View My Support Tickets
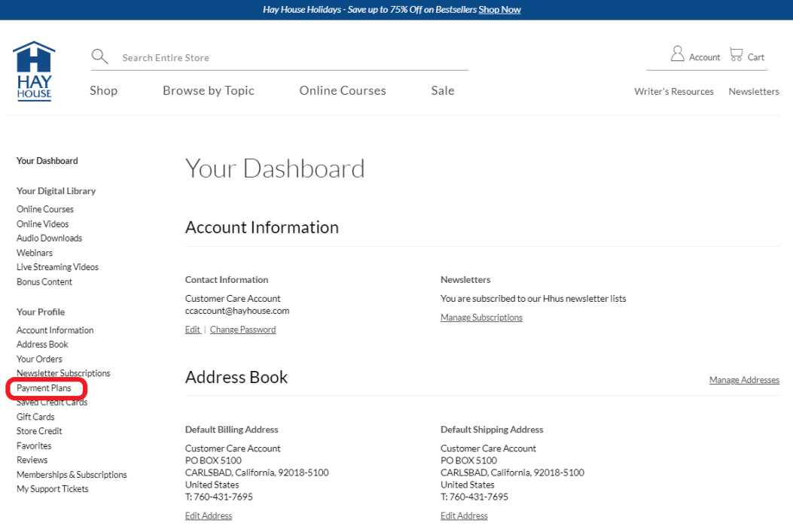 53,489
